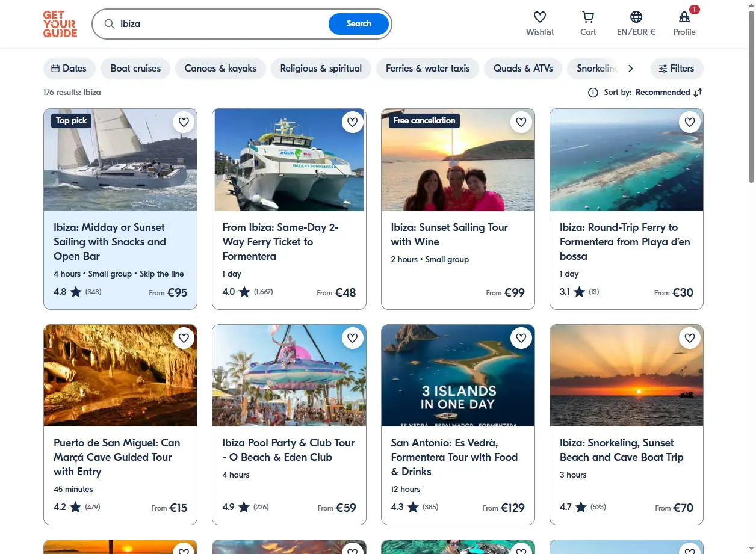Open the orange cave interior photo

pos(120,376)
